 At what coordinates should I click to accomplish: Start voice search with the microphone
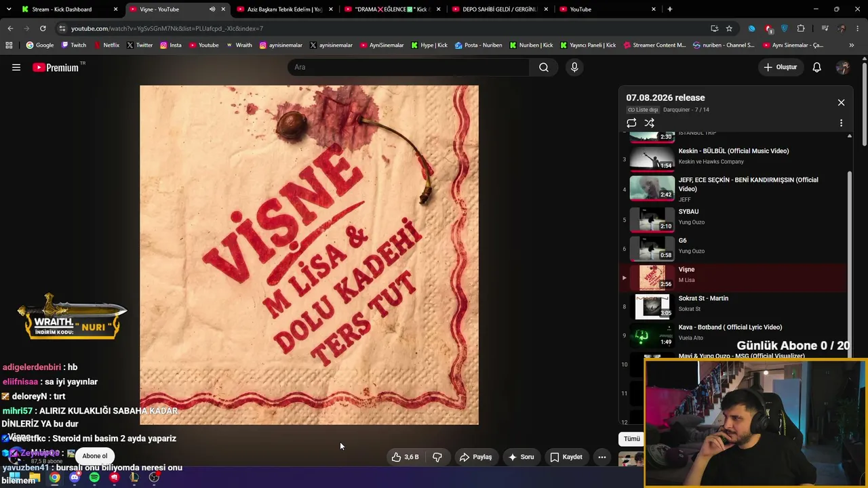(x=574, y=67)
